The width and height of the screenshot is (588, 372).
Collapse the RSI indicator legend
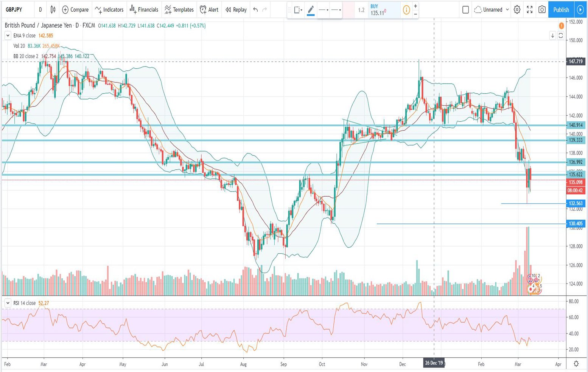(x=8, y=303)
